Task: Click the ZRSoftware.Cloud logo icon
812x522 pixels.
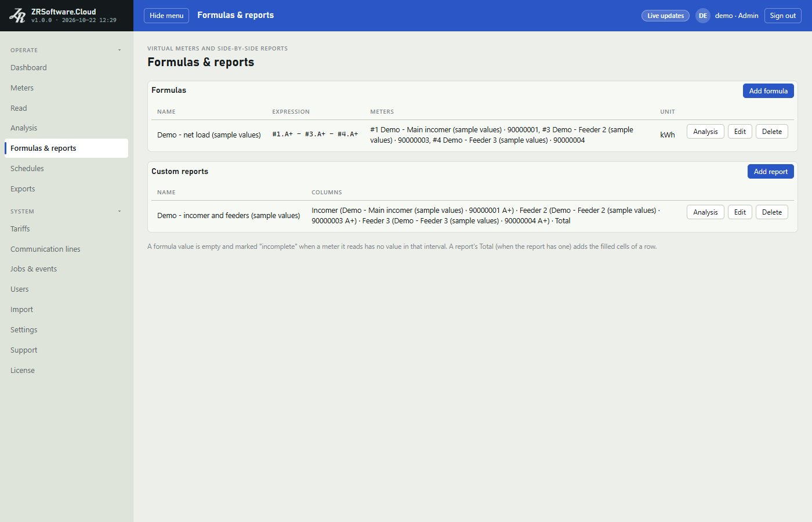Action: coord(17,16)
